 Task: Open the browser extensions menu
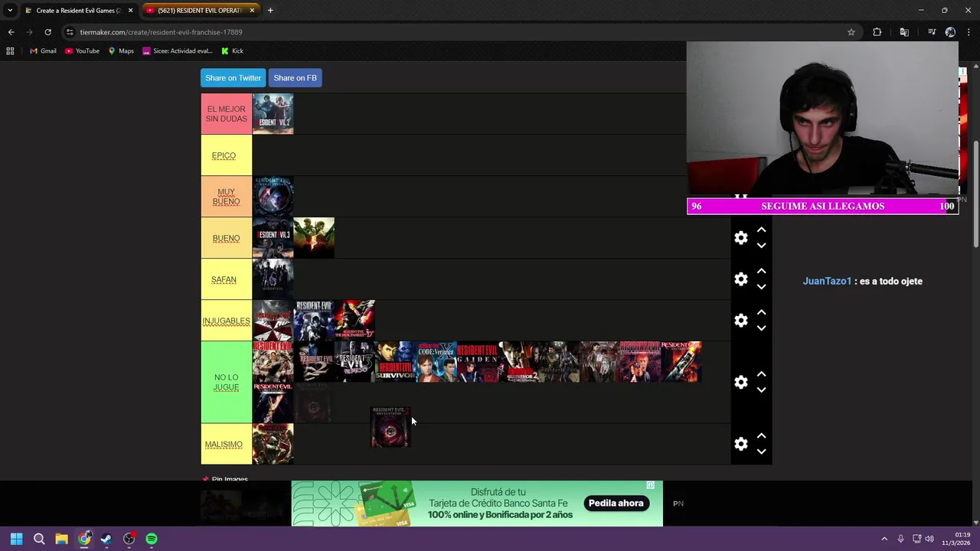(x=877, y=32)
